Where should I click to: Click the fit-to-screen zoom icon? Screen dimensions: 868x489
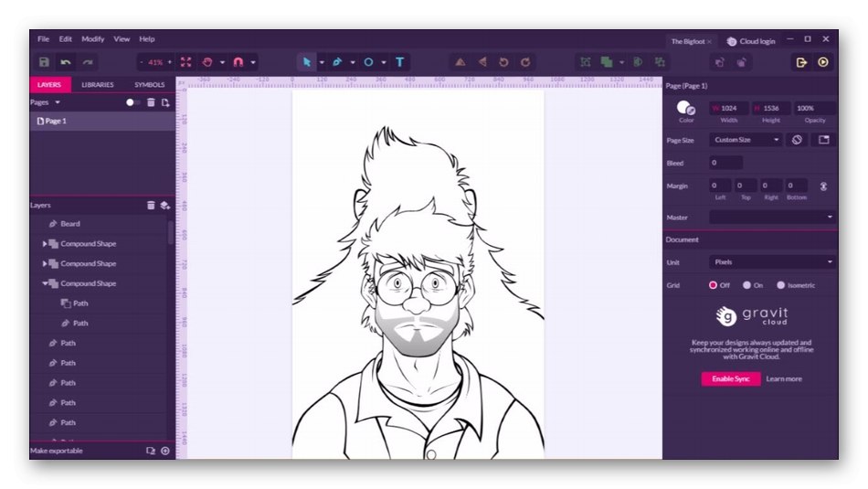tap(186, 62)
